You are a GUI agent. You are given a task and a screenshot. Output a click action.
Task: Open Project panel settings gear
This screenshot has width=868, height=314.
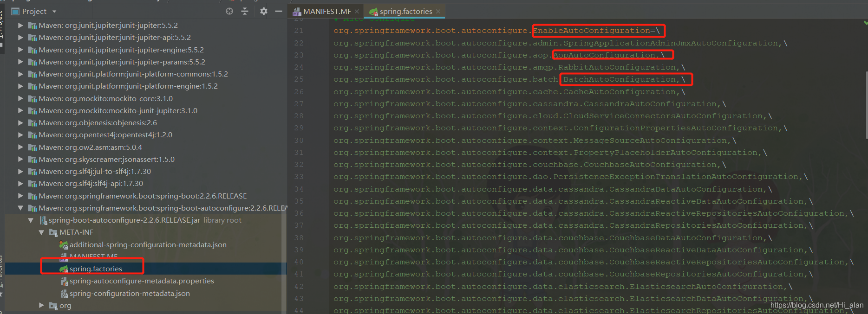click(263, 11)
